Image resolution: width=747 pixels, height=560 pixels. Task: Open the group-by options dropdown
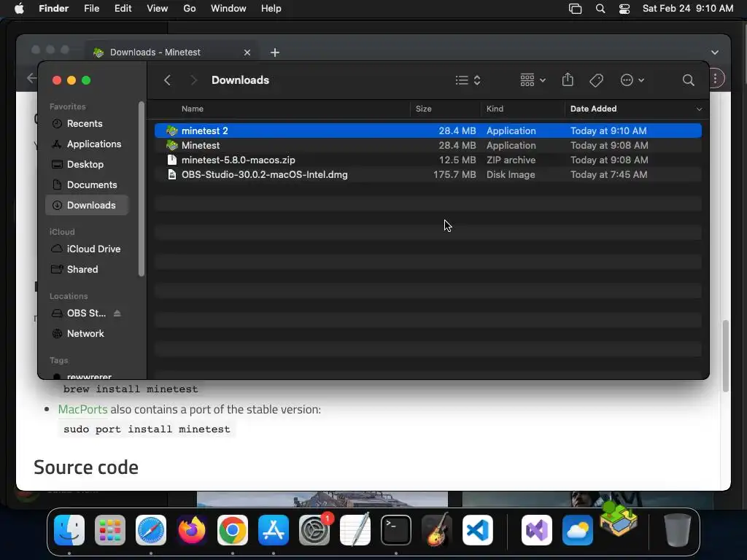[533, 80]
